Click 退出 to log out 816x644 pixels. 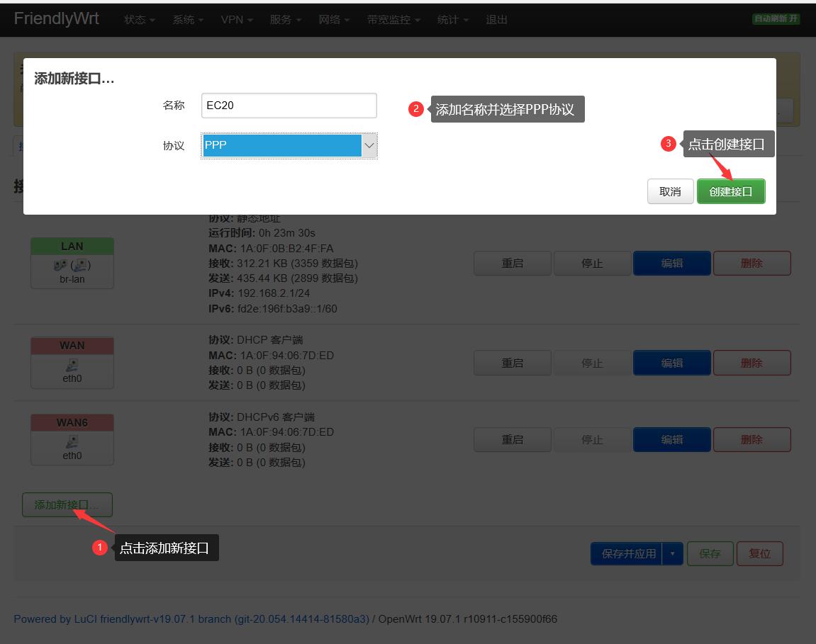[496, 19]
